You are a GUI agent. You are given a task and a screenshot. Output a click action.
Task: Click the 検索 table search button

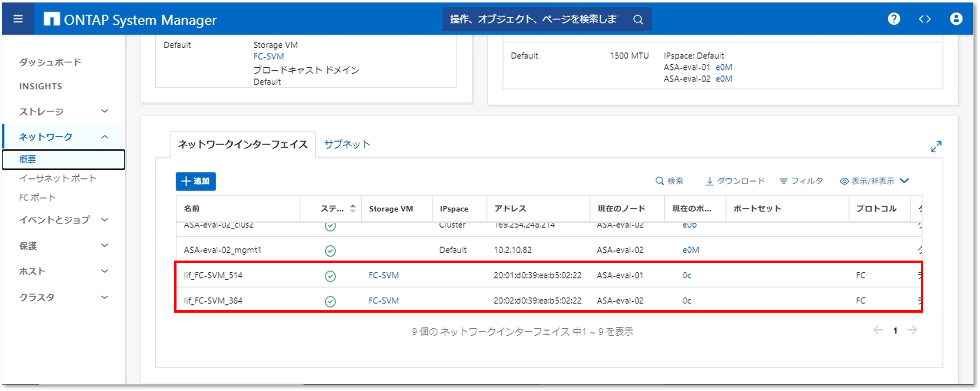pos(669,181)
